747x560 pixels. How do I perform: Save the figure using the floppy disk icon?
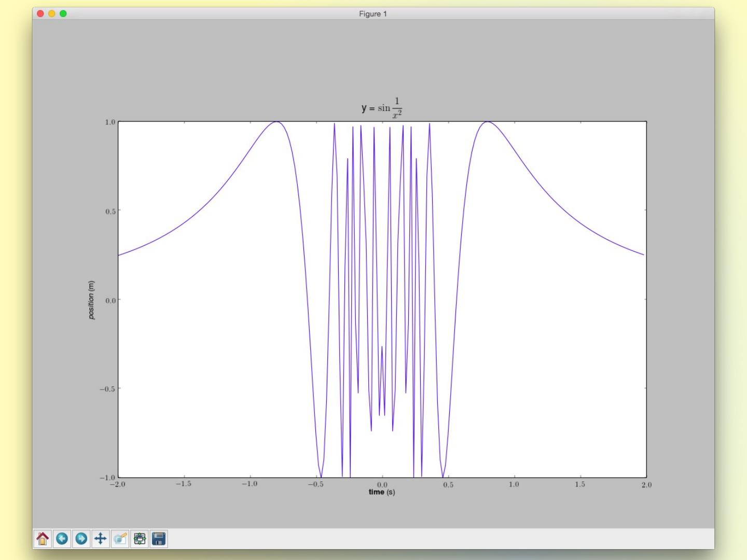[x=159, y=539]
